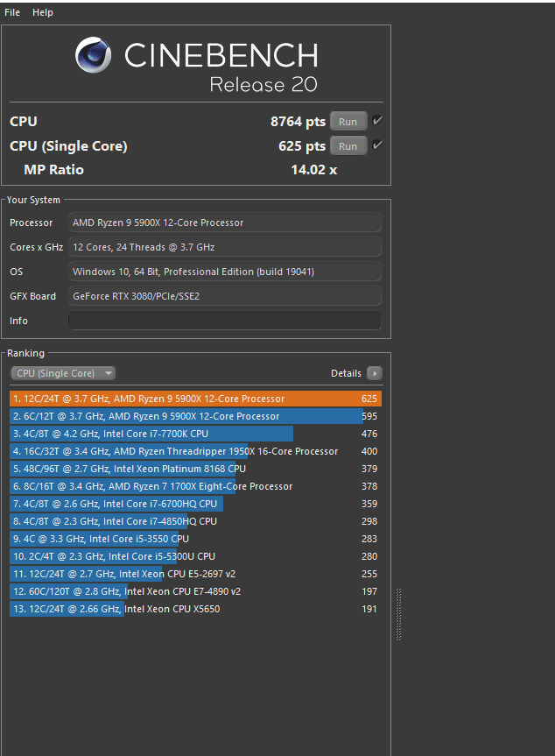This screenshot has height=756, width=555.
Task: Run the CPU (Single Core) benchmark
Action: pyautogui.click(x=348, y=146)
